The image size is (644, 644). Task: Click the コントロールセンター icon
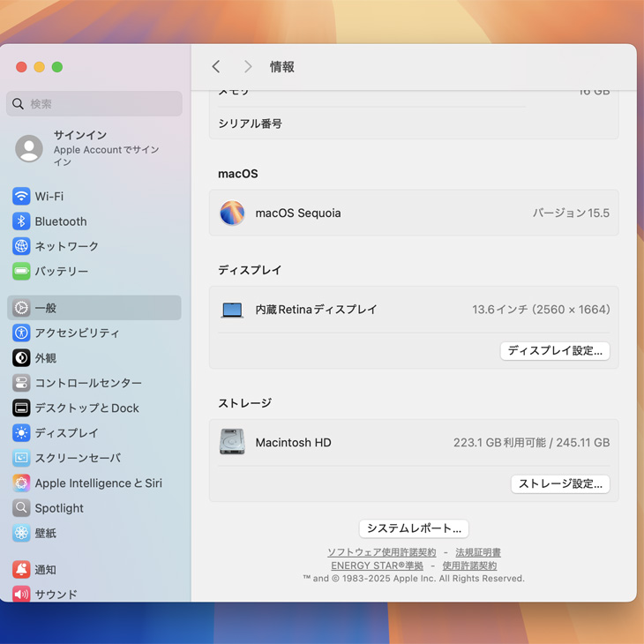coord(21,383)
